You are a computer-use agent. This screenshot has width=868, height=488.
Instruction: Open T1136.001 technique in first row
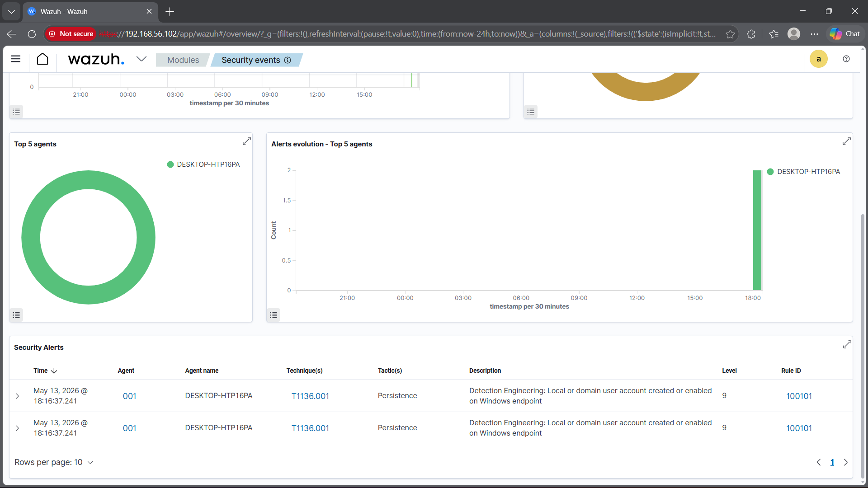click(x=310, y=396)
